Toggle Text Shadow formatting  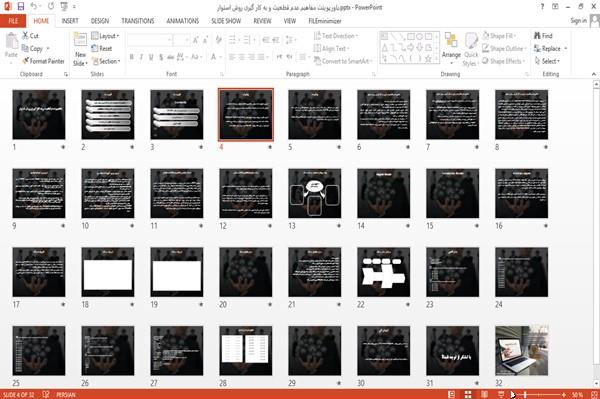[161, 57]
